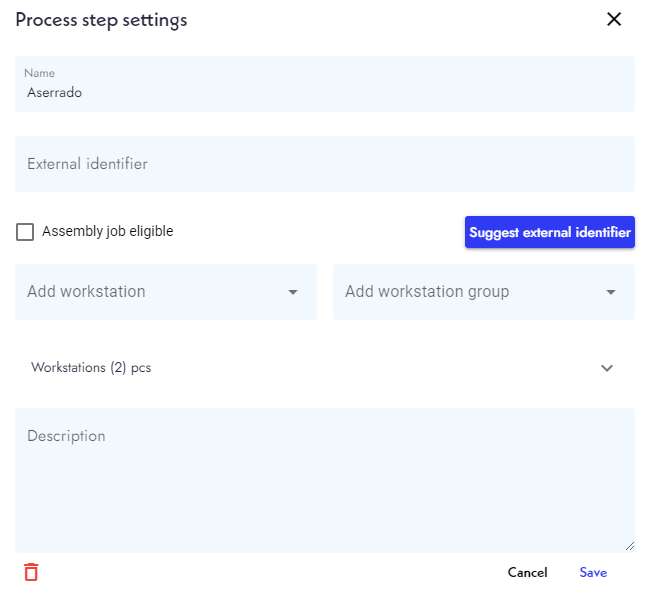649x603 pixels.
Task: Click the Description resize handle corner
Action: tap(630, 547)
